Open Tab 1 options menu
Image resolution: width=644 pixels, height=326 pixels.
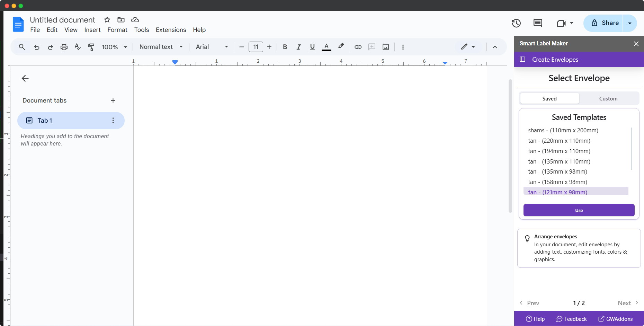113,120
